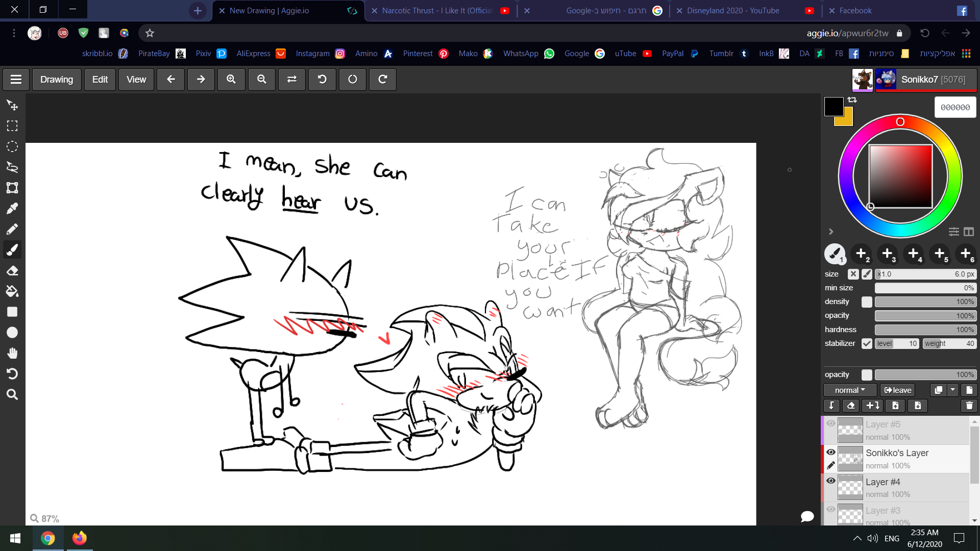
Task: Choose the rectangle selection tool
Action: tap(12, 126)
